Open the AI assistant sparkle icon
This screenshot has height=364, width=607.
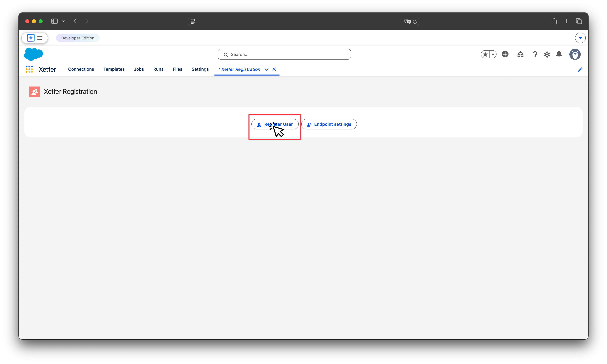coord(31,38)
